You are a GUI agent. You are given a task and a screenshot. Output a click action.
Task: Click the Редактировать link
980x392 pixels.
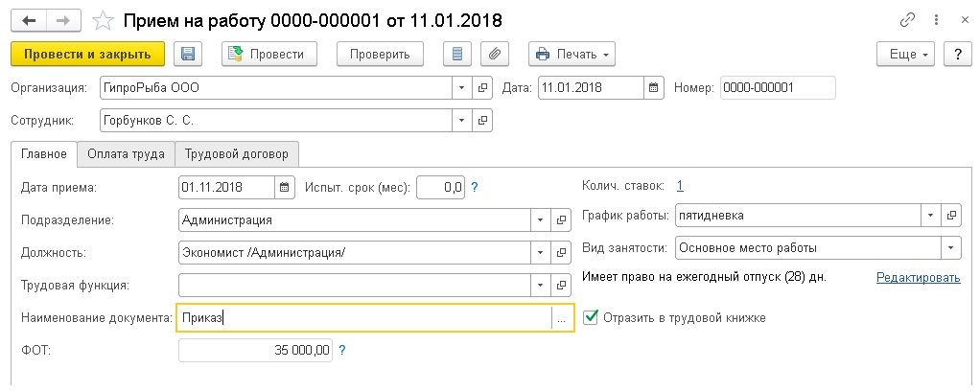point(918,278)
